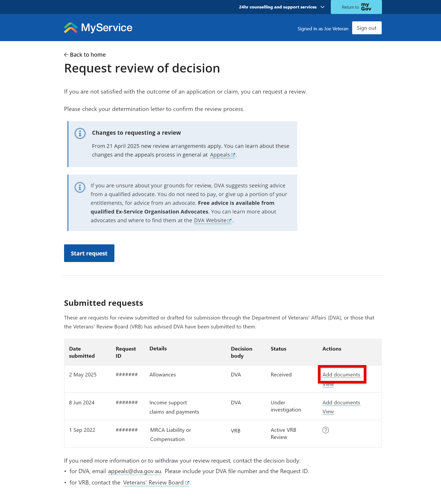
Task: Click the myGov logo in the banner
Action: (x=367, y=7)
